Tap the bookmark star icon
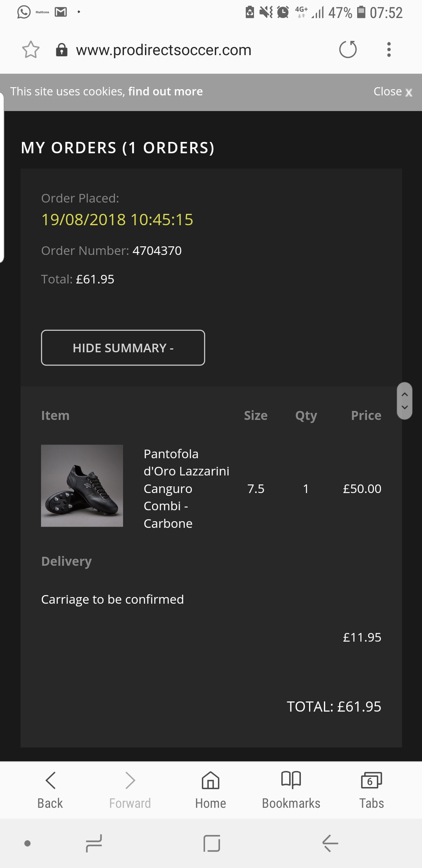 coord(31,50)
